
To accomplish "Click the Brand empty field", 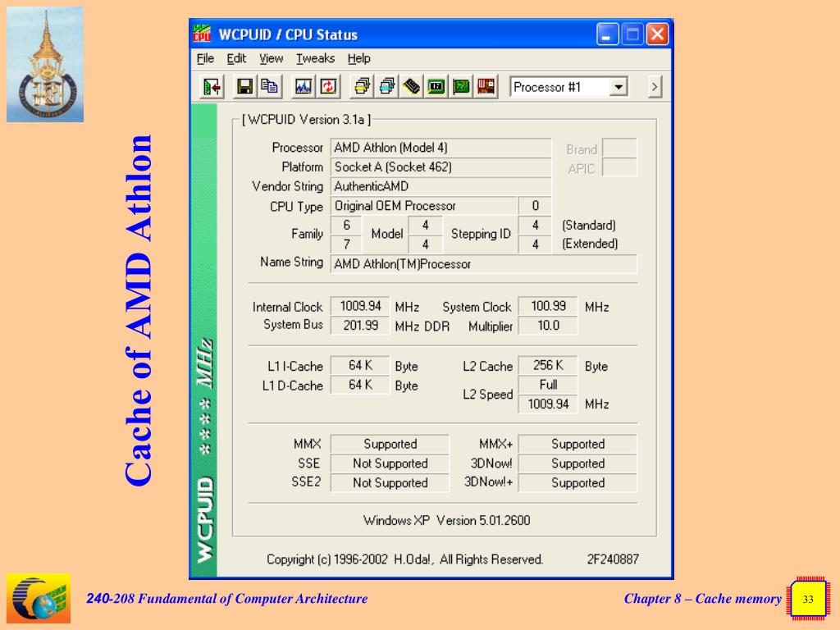I will tap(619, 148).
